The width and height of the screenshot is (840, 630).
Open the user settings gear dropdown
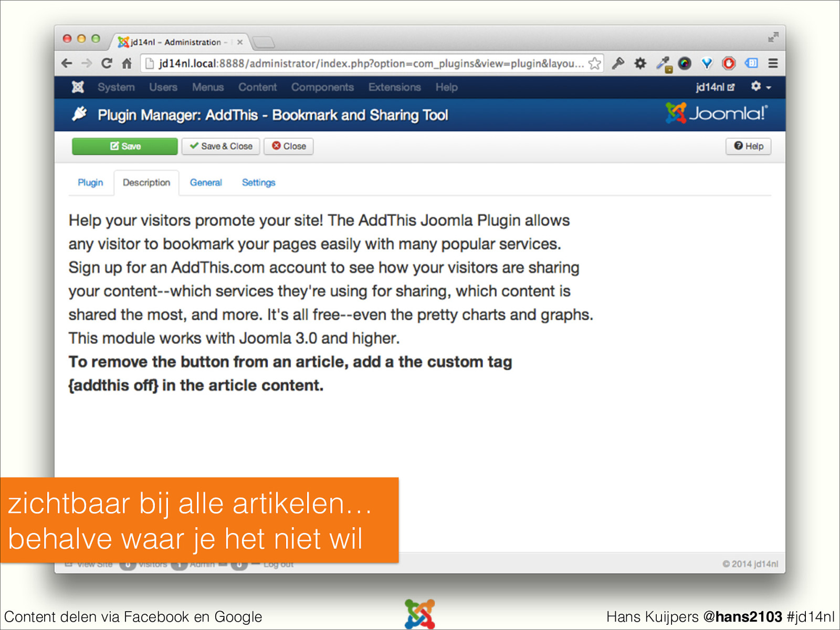point(760,87)
